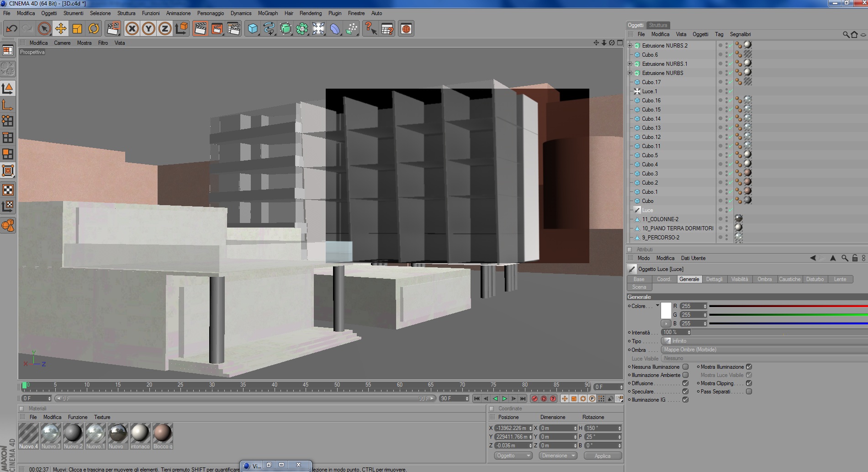Click the question-mark help cursor icon
This screenshot has height=472, width=868.
[370, 29]
